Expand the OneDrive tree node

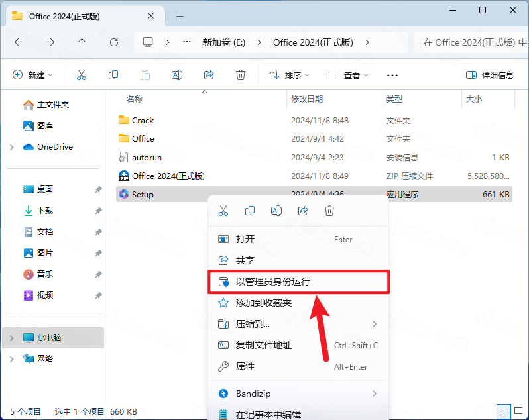coord(12,147)
